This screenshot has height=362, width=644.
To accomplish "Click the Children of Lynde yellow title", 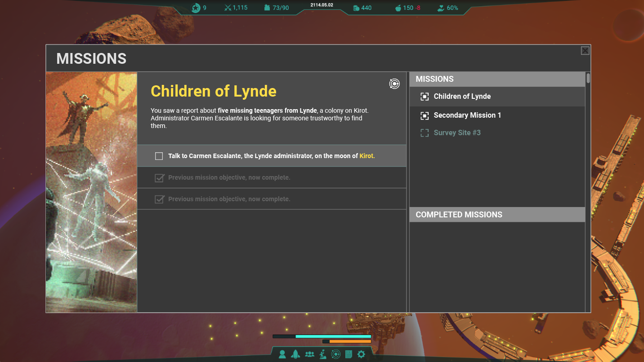I will [214, 91].
